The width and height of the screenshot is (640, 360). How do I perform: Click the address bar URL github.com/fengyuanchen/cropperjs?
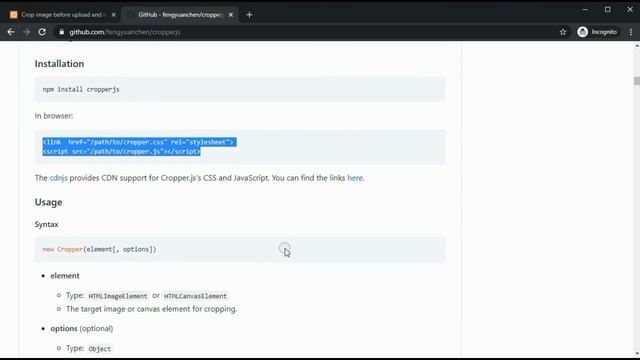coord(124,32)
